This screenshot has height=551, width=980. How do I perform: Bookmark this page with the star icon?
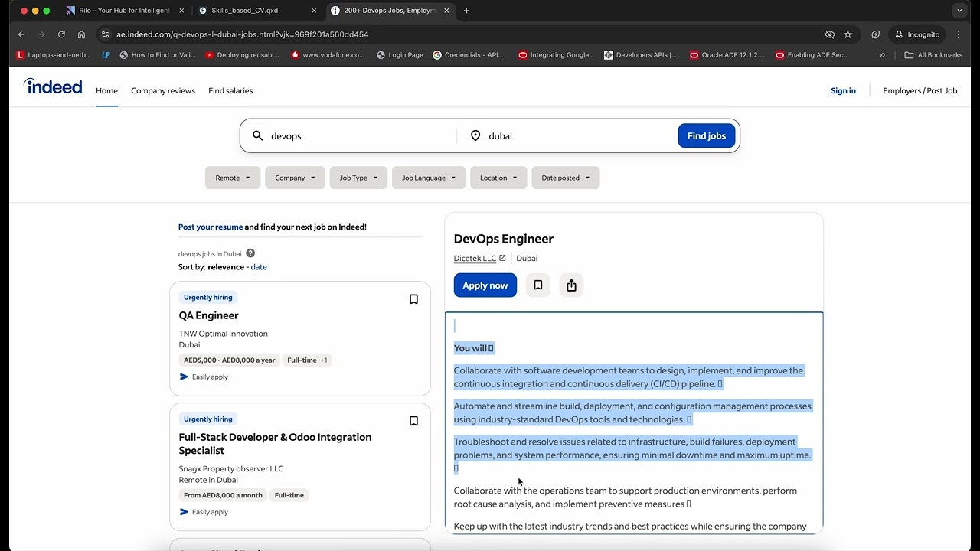(848, 34)
